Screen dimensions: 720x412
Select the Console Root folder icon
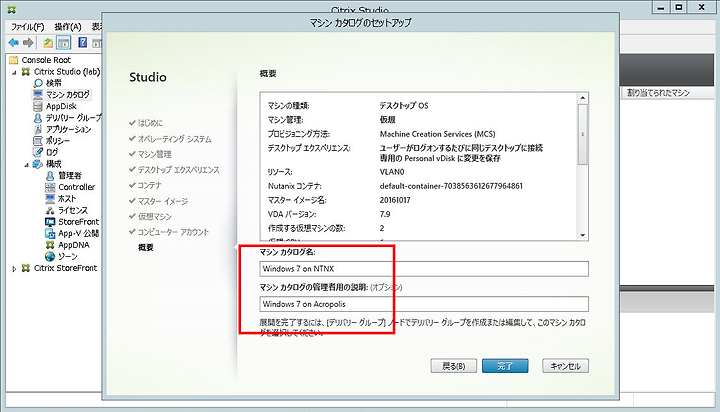[x=14, y=60]
